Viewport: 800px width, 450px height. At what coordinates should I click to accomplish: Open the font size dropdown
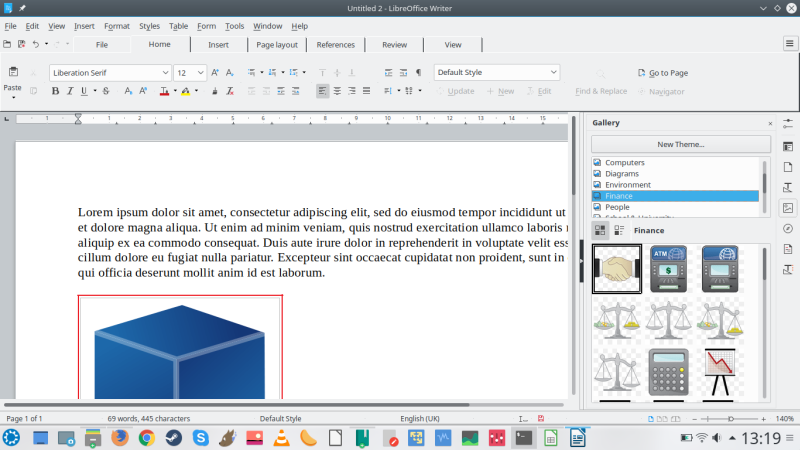pyautogui.click(x=201, y=73)
